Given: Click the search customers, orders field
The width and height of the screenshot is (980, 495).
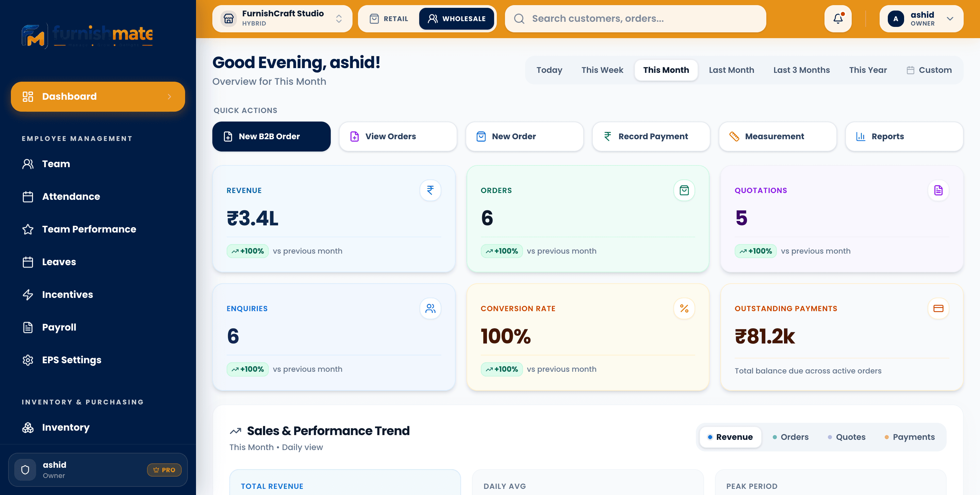Looking at the screenshot, I should point(635,18).
